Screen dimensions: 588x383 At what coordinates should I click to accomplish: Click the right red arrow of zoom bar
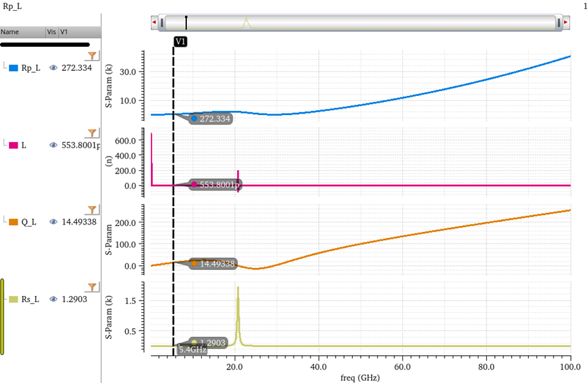coord(566,22)
